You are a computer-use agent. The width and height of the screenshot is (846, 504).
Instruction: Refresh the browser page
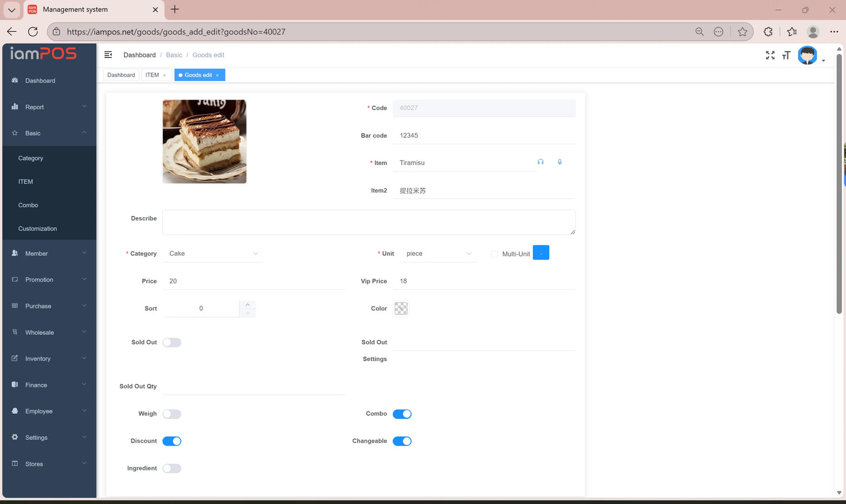click(33, 32)
